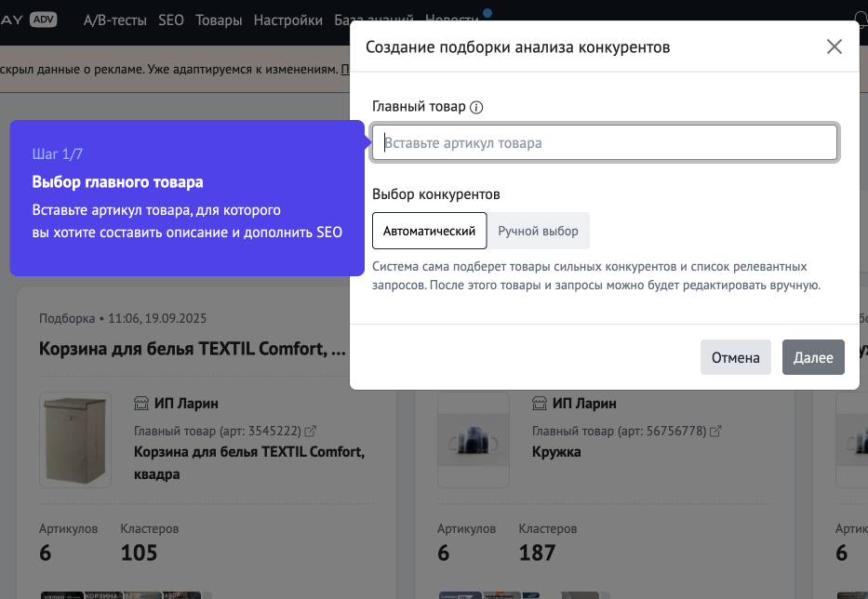This screenshot has width=868, height=599.
Task: Open search via the magnifier icon top right
Action: tap(861, 19)
